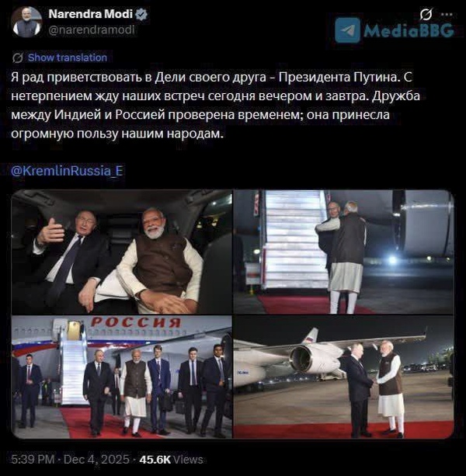Viewport: 466px width, 476px height.
Task: Click the MediaBBG watermark text
Action: pos(409,30)
